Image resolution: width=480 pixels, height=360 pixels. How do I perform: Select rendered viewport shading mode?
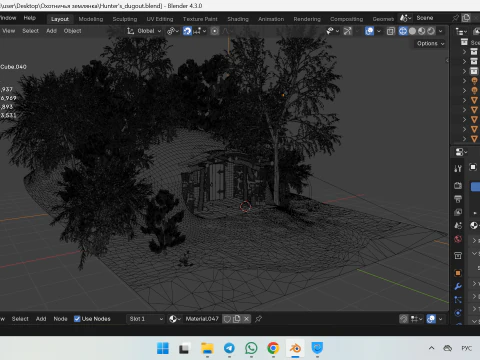click(431, 31)
